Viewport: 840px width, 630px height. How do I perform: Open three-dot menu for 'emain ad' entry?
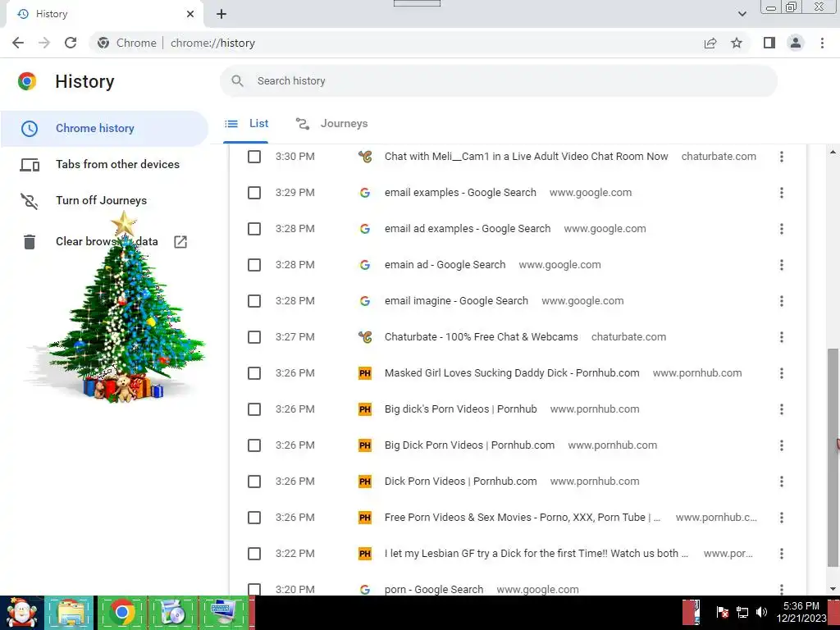click(782, 265)
